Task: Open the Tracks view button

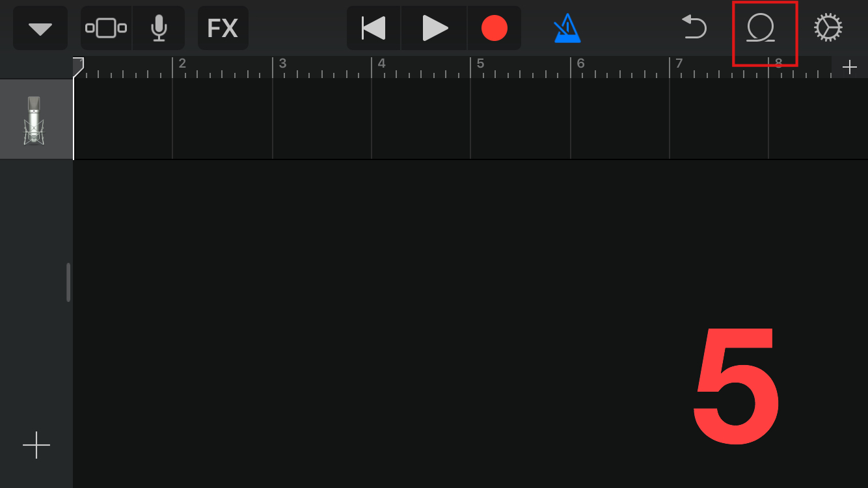Action: 106,28
